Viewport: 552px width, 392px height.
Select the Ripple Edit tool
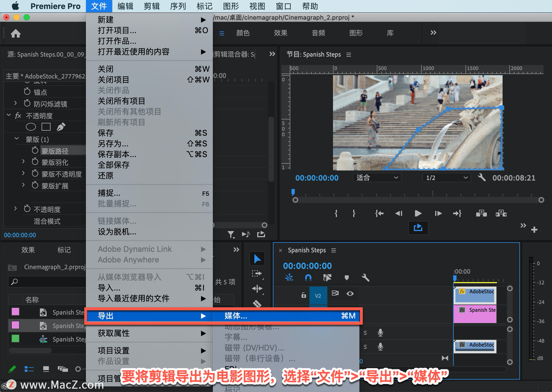(x=257, y=289)
